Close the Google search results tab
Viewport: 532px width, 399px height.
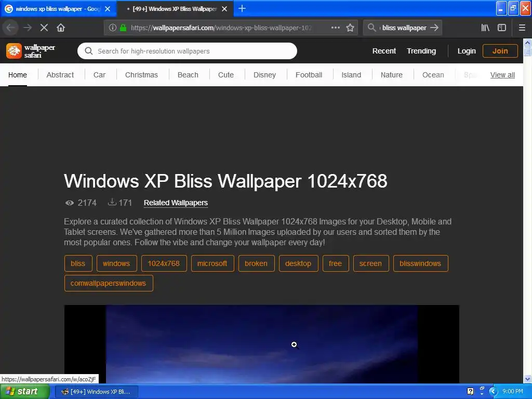pos(108,9)
